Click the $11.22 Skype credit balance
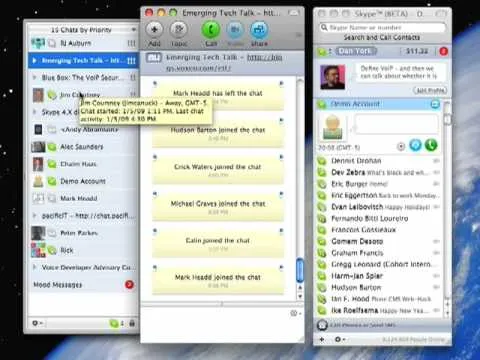 point(417,51)
